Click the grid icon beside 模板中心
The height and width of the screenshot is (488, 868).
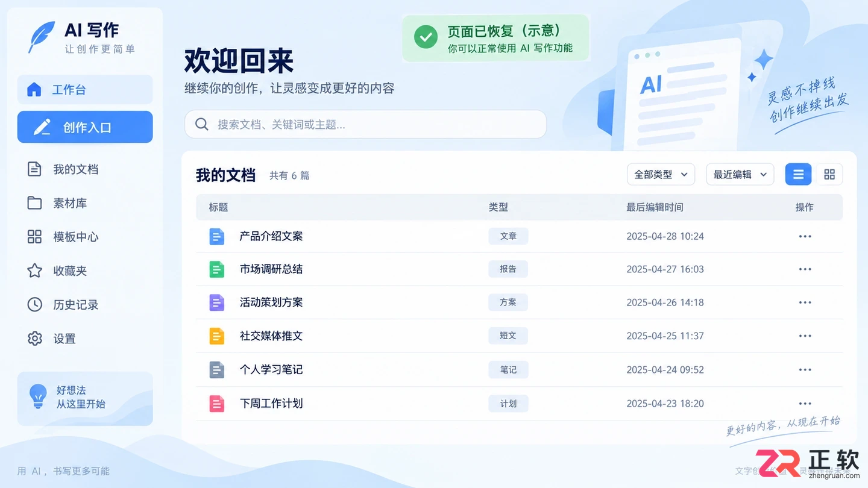click(x=34, y=237)
